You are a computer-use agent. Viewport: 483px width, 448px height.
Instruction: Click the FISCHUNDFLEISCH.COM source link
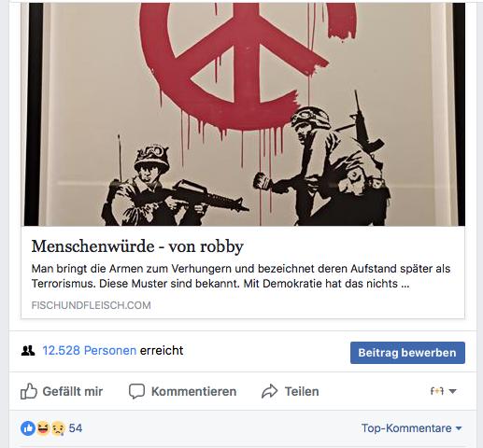tap(91, 305)
